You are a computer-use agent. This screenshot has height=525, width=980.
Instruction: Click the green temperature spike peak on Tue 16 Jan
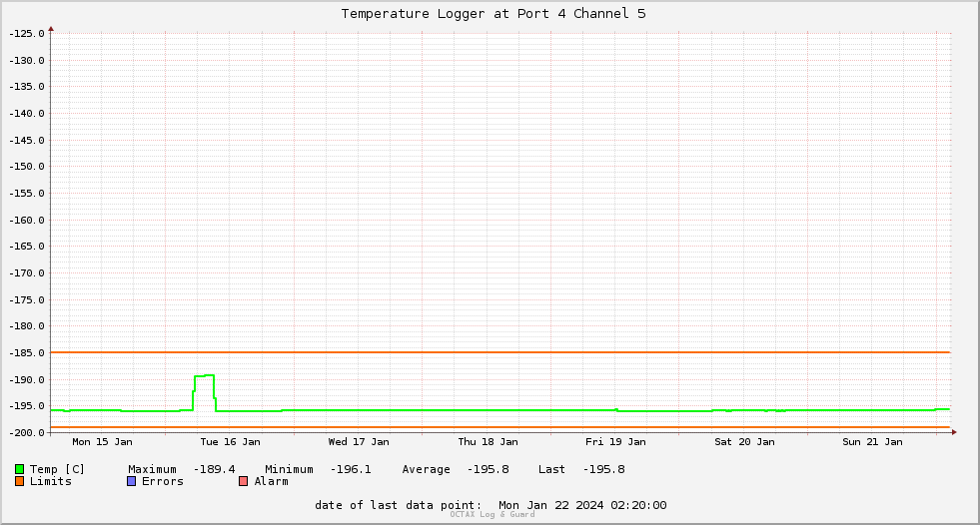tap(205, 376)
